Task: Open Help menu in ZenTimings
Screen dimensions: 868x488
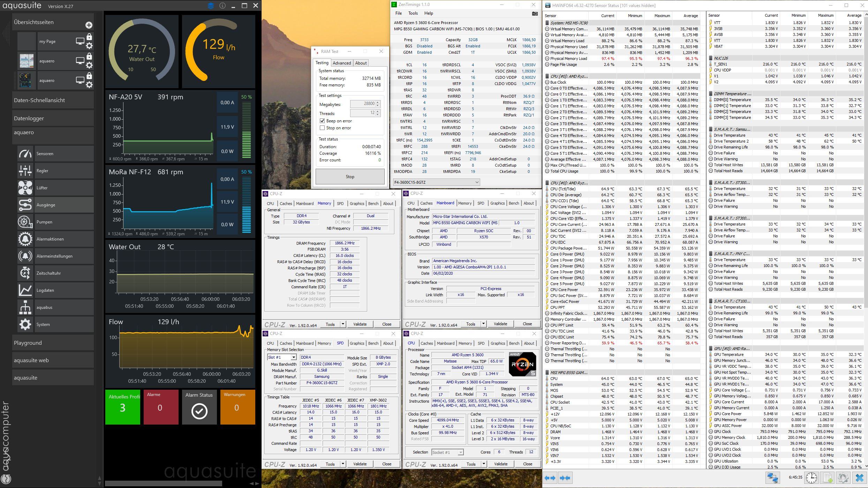Action: click(429, 13)
